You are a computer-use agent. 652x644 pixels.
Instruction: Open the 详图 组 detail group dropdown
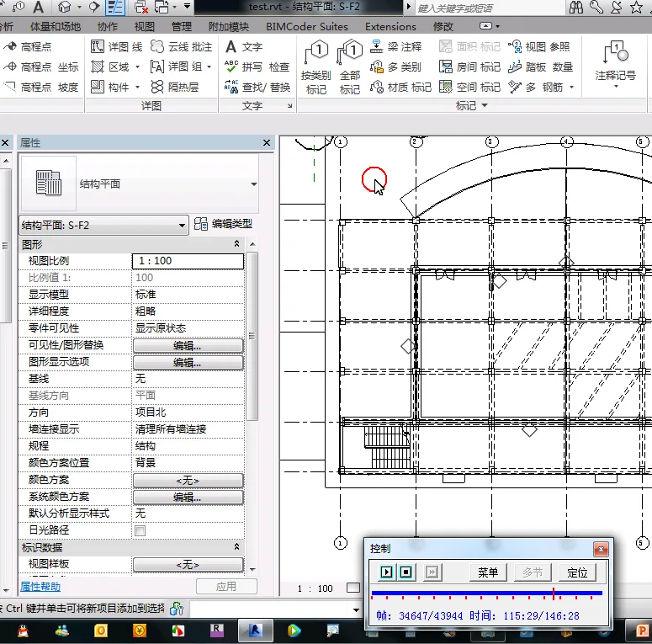point(209,67)
